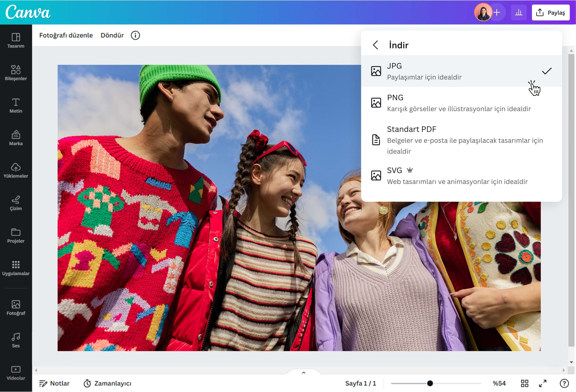The height and width of the screenshot is (392, 576).
Task: Go to the Canva home logo
Action: point(28,12)
